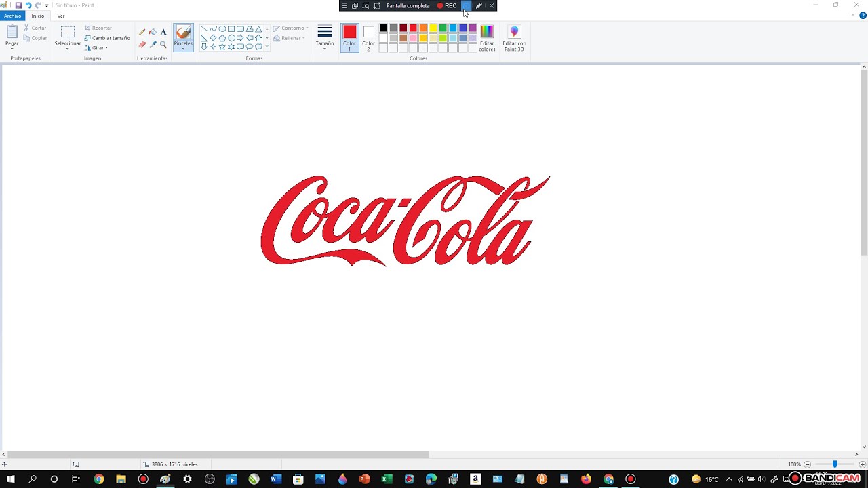This screenshot has width=868, height=488.
Task: Open the Contorno dropdown
Action: pyautogui.click(x=291, y=28)
